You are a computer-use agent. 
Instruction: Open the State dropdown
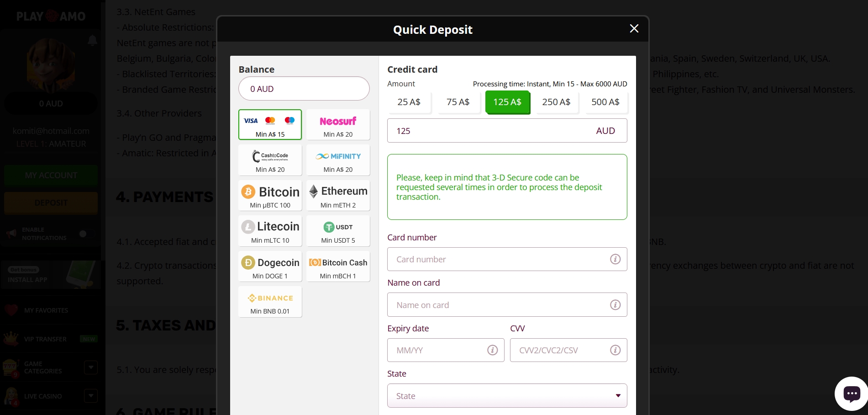(x=507, y=395)
